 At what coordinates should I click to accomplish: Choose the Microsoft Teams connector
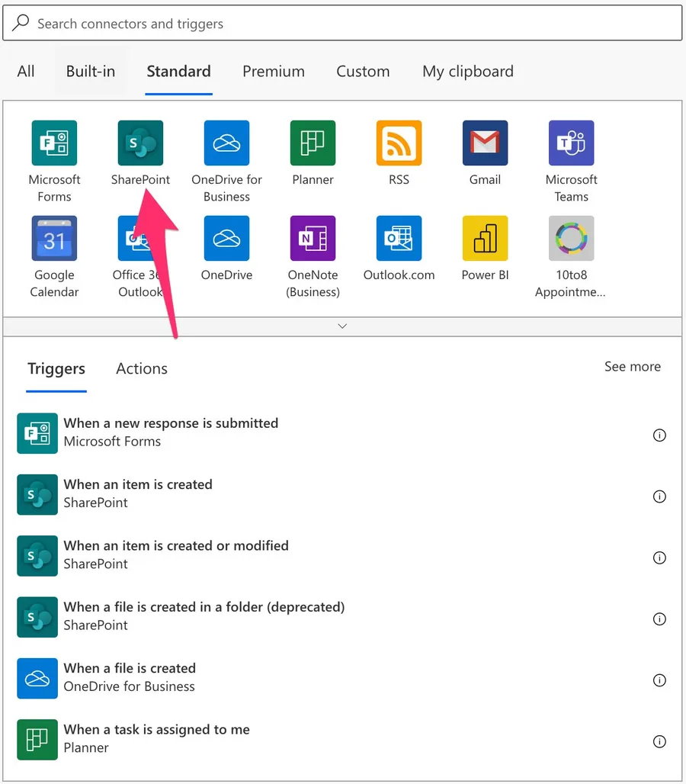571,143
